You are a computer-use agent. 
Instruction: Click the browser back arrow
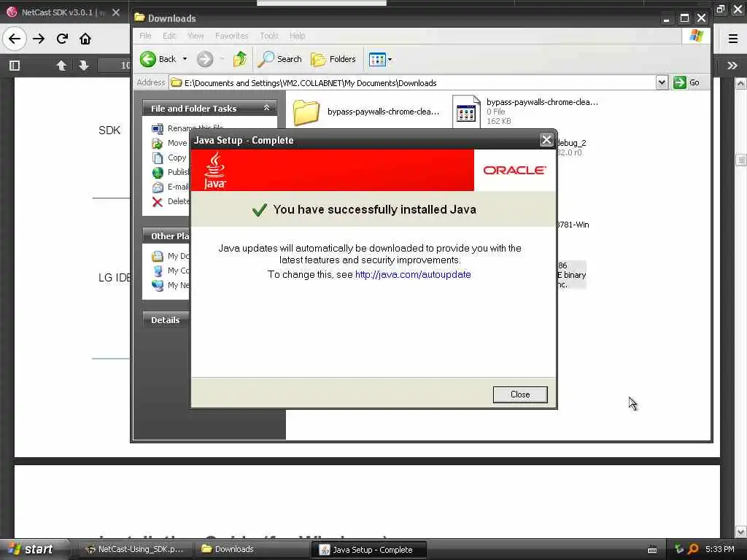(15, 39)
